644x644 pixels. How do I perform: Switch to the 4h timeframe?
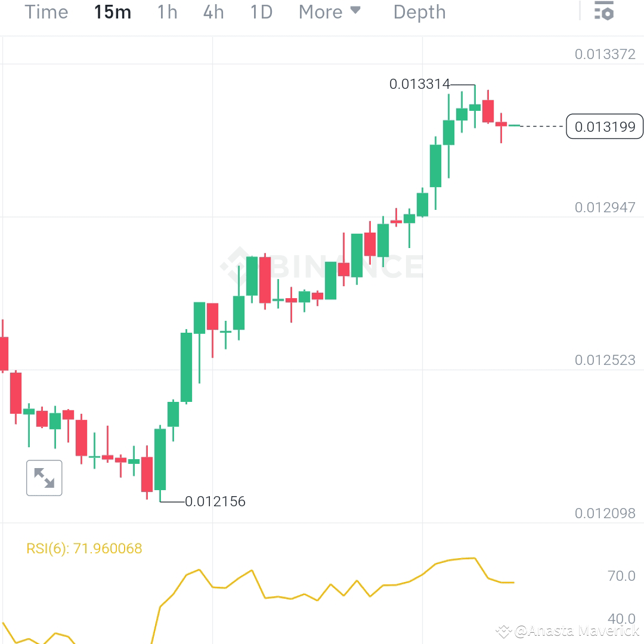tap(213, 11)
